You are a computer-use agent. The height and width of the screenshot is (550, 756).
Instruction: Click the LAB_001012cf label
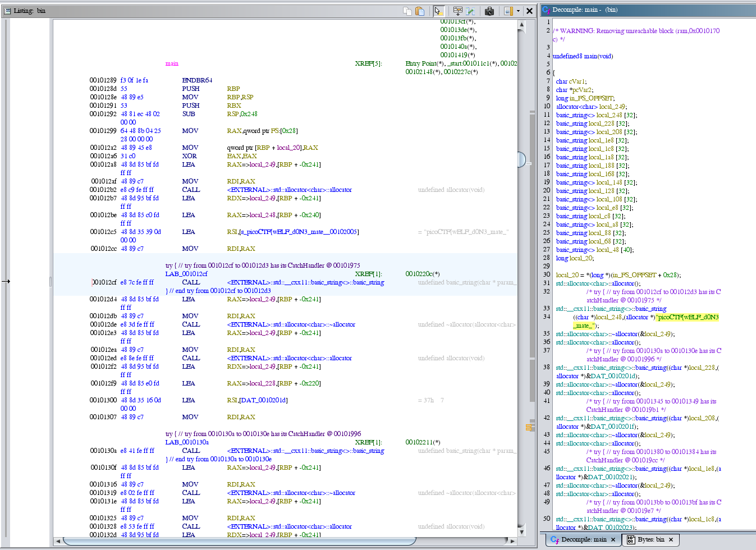(186, 274)
